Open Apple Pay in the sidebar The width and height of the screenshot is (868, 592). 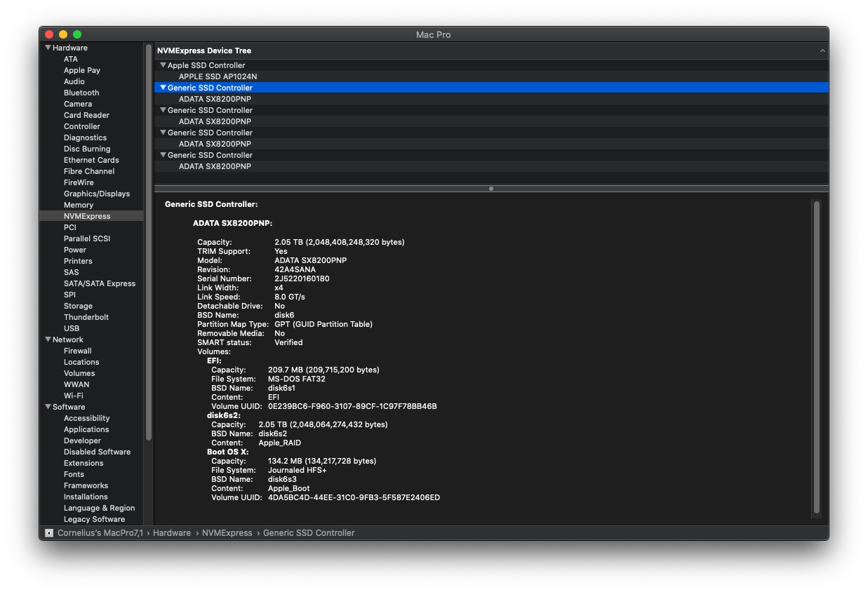tap(82, 70)
